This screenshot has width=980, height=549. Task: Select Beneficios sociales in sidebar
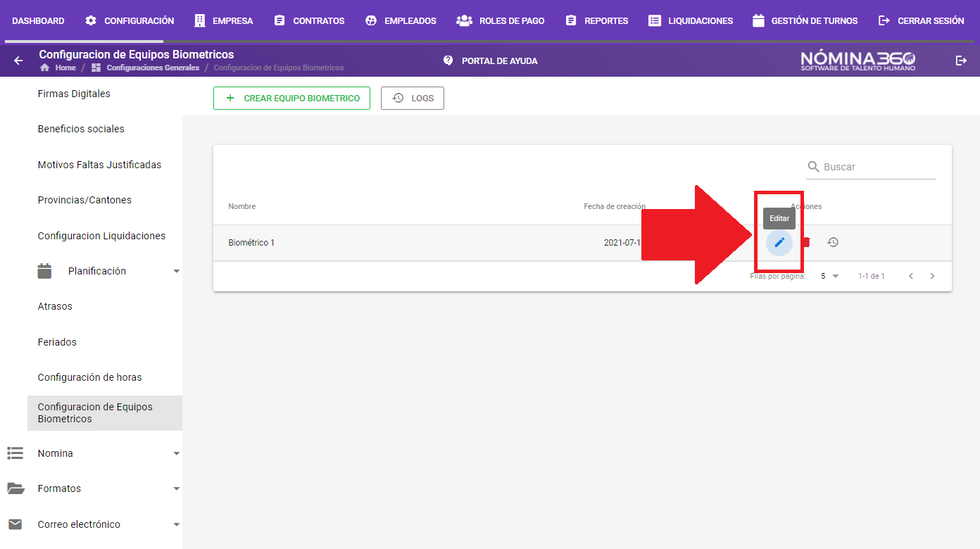pos(81,129)
